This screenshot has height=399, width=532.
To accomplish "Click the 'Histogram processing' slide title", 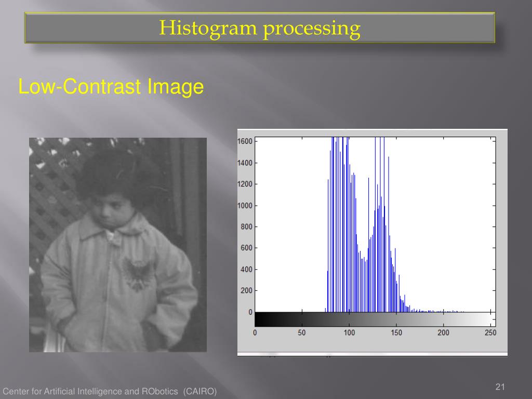I will point(260,28).
